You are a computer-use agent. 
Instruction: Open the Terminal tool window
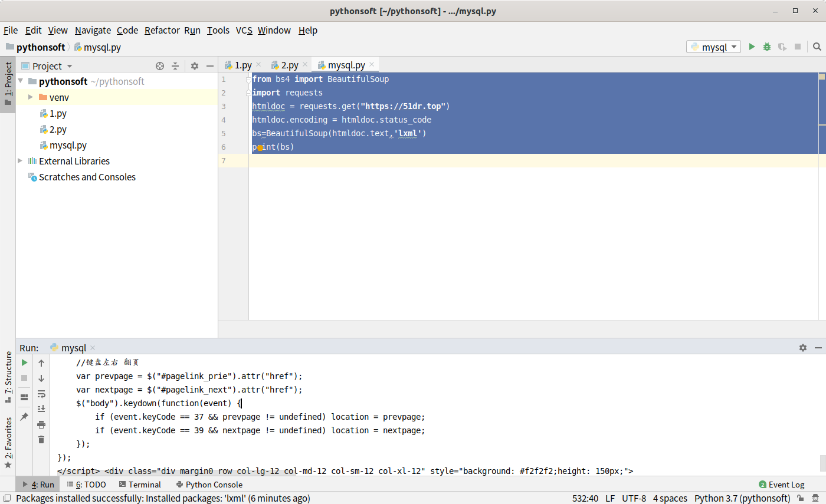(140, 485)
